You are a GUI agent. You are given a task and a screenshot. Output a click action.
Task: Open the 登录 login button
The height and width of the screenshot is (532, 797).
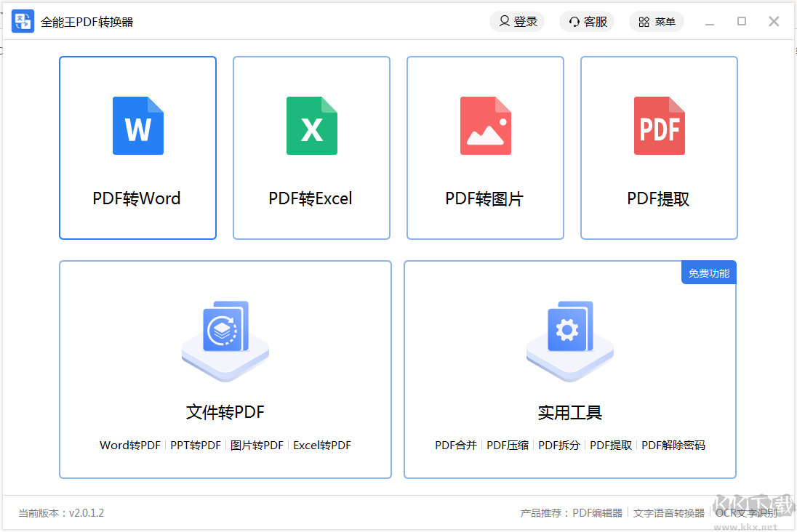pyautogui.click(x=517, y=22)
